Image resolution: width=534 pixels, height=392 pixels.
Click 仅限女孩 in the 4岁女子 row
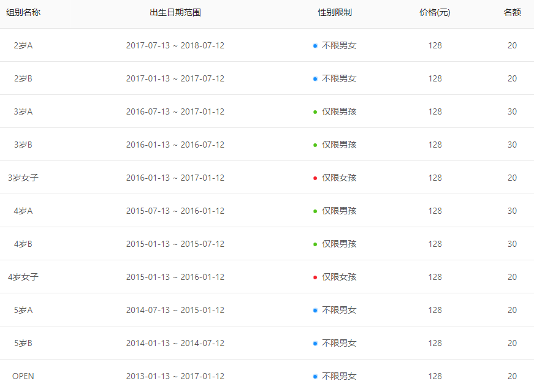tap(339, 277)
